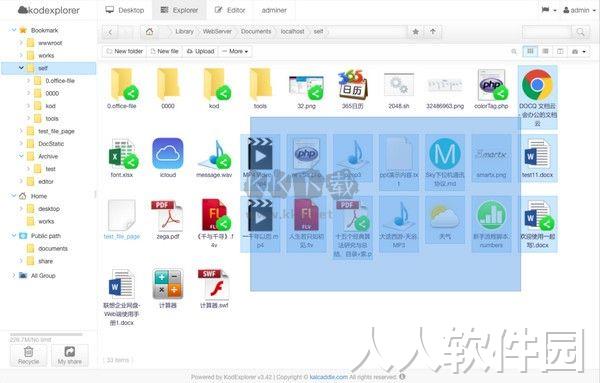Open the kalcaddle.com footer link

[x=329, y=377]
